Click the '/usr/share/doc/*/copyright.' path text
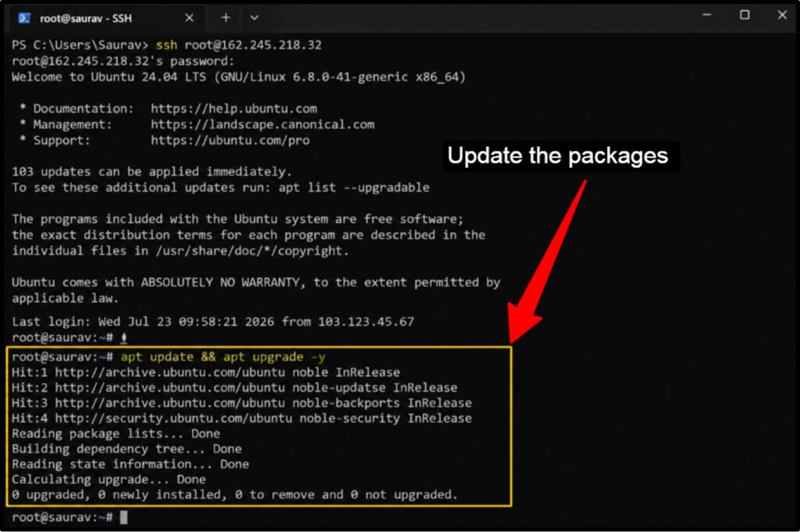Viewport: 800px width, 532px height. click(252, 251)
